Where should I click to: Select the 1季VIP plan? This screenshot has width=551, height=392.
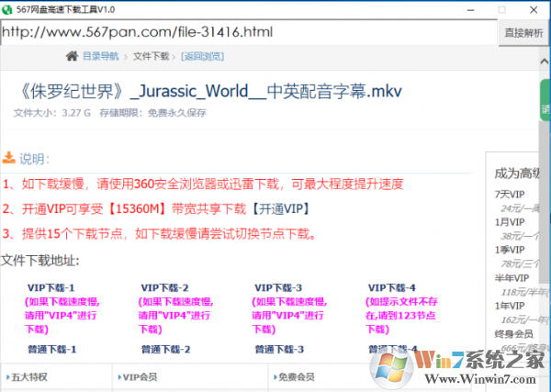(x=510, y=250)
